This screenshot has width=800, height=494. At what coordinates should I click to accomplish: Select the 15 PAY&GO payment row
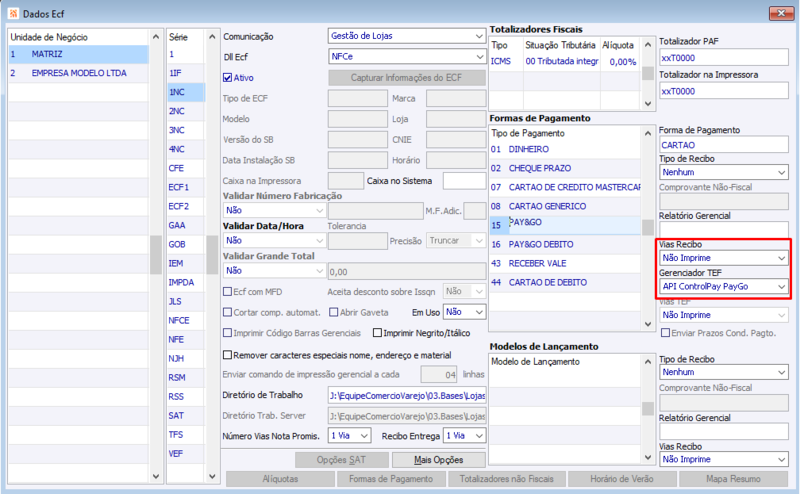[565, 225]
